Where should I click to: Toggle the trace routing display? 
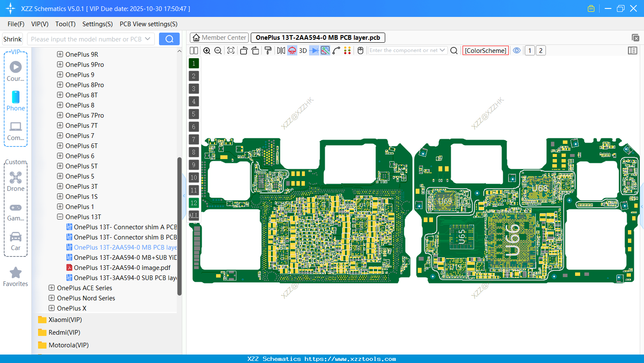coord(325,51)
